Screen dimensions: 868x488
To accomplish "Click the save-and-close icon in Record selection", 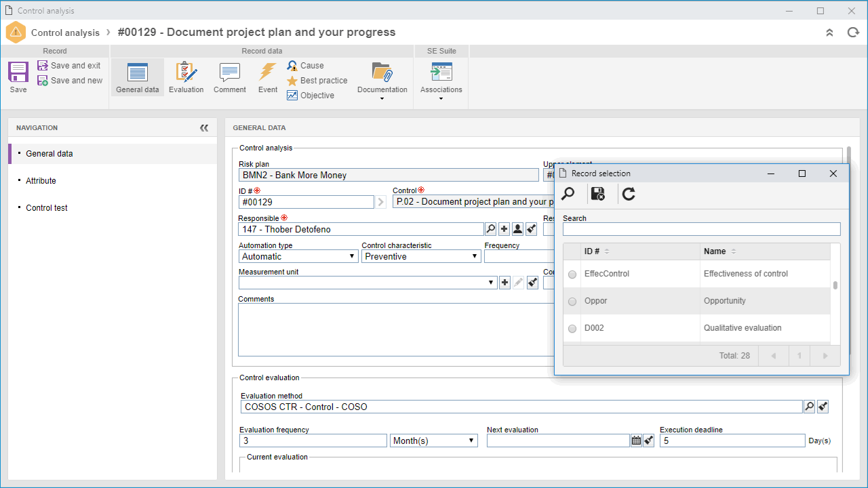I will (598, 195).
